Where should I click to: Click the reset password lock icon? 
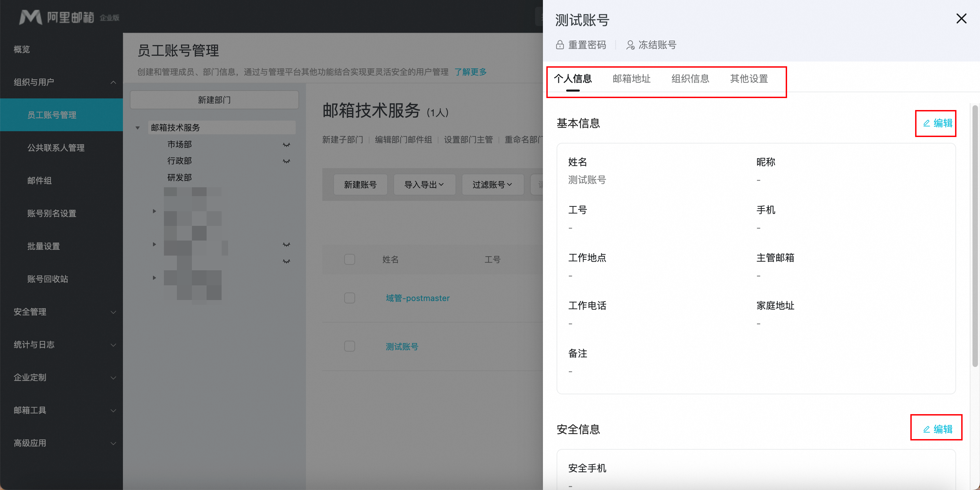tap(560, 45)
